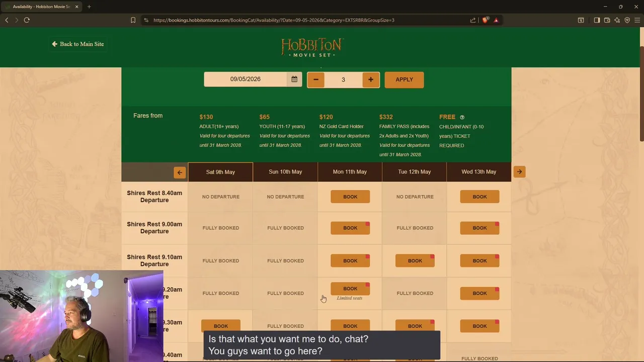Open Brave Wallet
The width and height of the screenshot is (644, 362).
607,20
